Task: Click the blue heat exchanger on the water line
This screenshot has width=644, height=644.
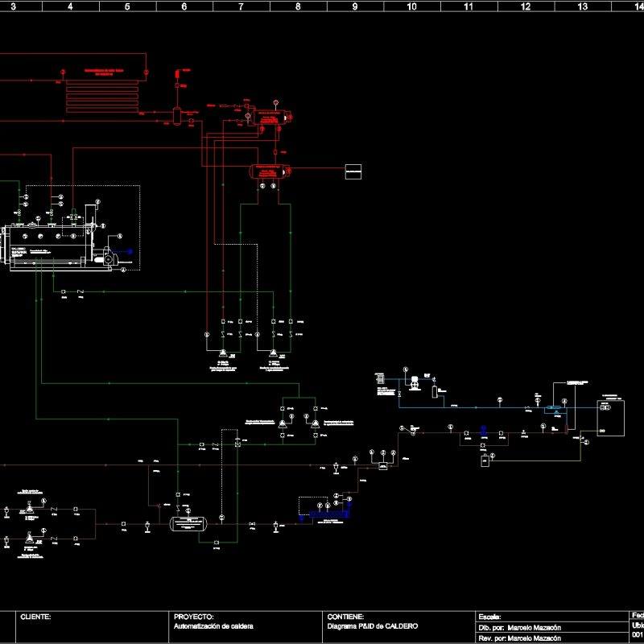Action: [x=555, y=407]
